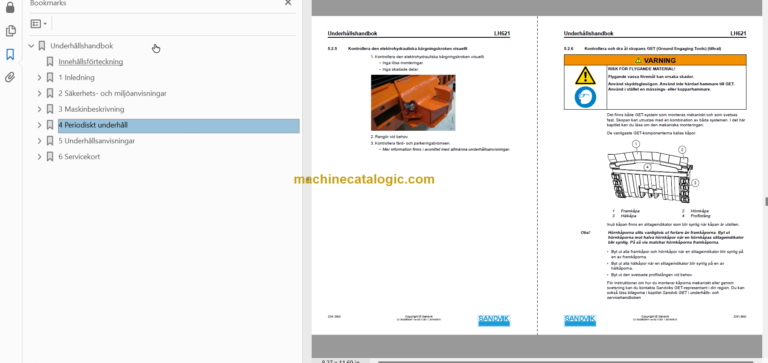The width and height of the screenshot is (768, 363).
Task: Click bookmark icon beside 3 Maskinbeskrivning
Action: (49, 109)
